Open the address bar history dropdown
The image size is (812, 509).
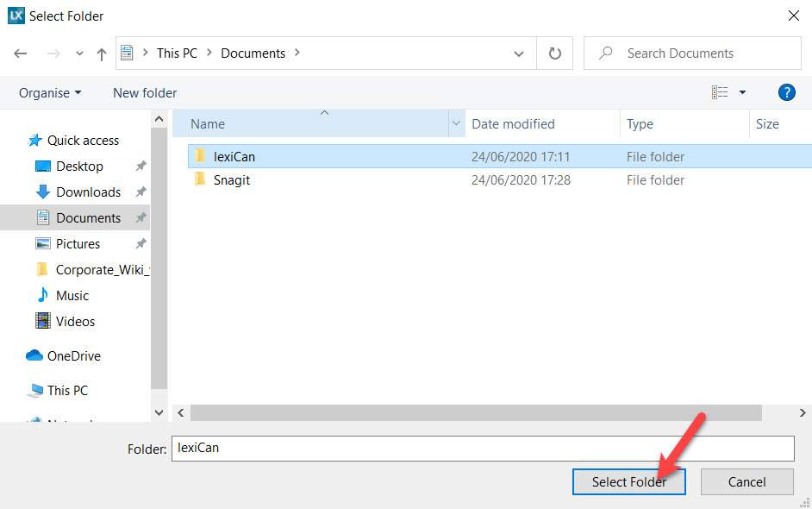coord(519,53)
